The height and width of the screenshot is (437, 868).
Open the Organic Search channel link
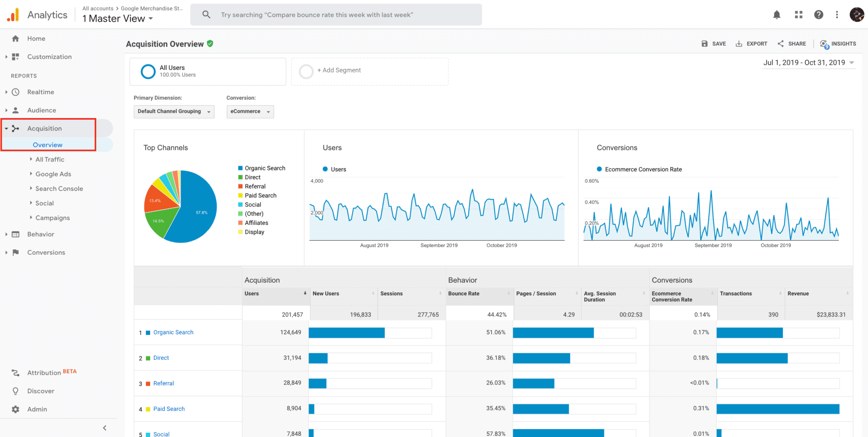(x=173, y=332)
